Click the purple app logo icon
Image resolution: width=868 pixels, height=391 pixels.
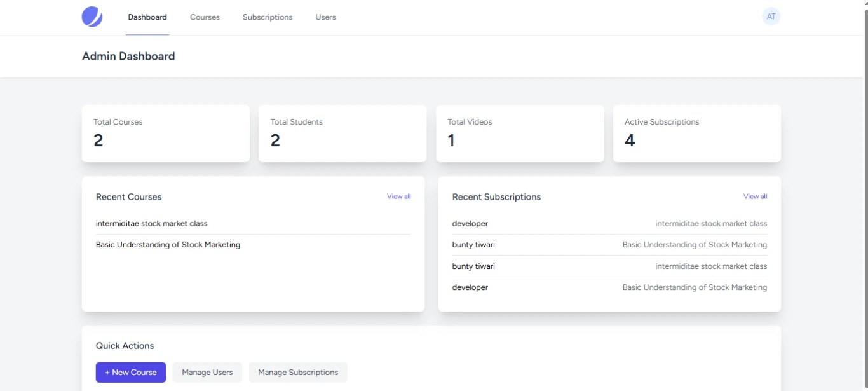coord(92,17)
